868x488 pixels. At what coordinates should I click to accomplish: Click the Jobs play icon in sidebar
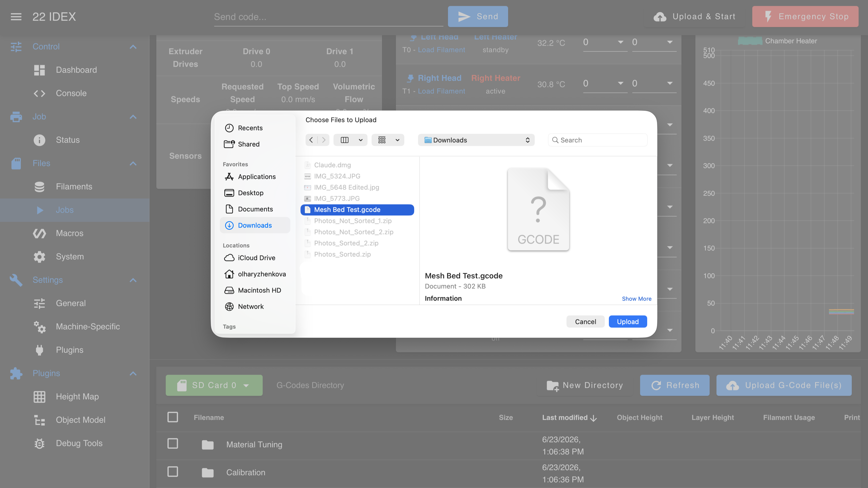click(x=39, y=210)
